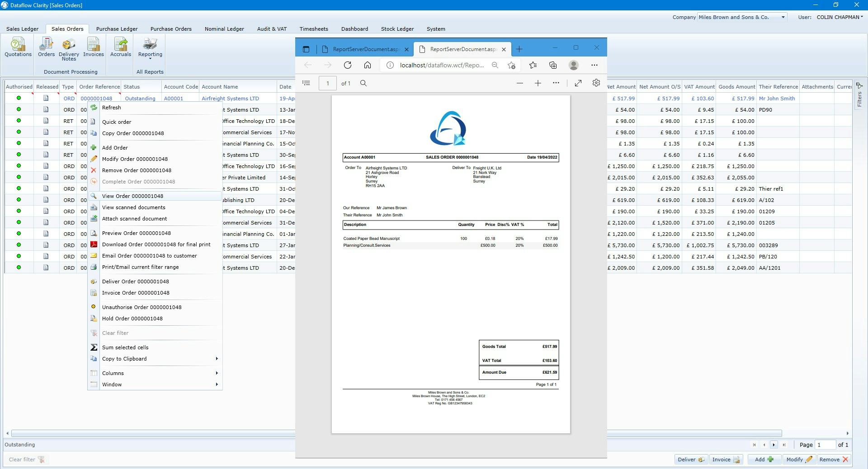The image size is (868, 469).
Task: Click the grid Page number field
Action: (x=825, y=445)
